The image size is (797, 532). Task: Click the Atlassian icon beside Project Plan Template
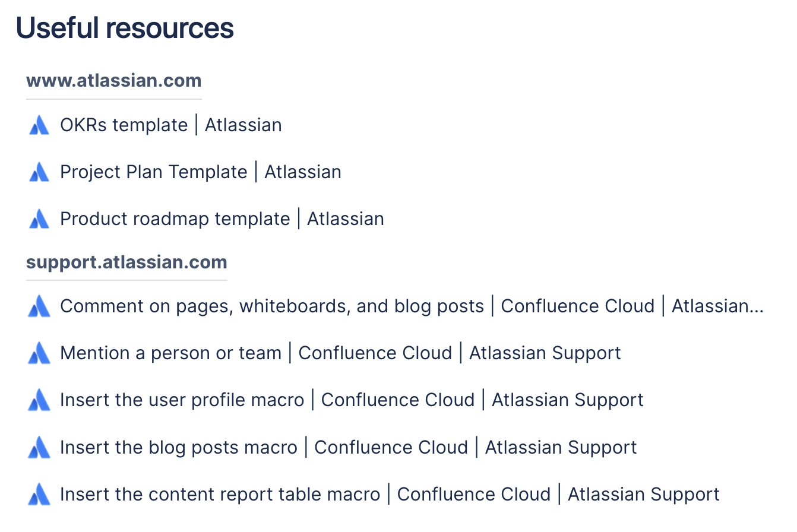coord(39,172)
